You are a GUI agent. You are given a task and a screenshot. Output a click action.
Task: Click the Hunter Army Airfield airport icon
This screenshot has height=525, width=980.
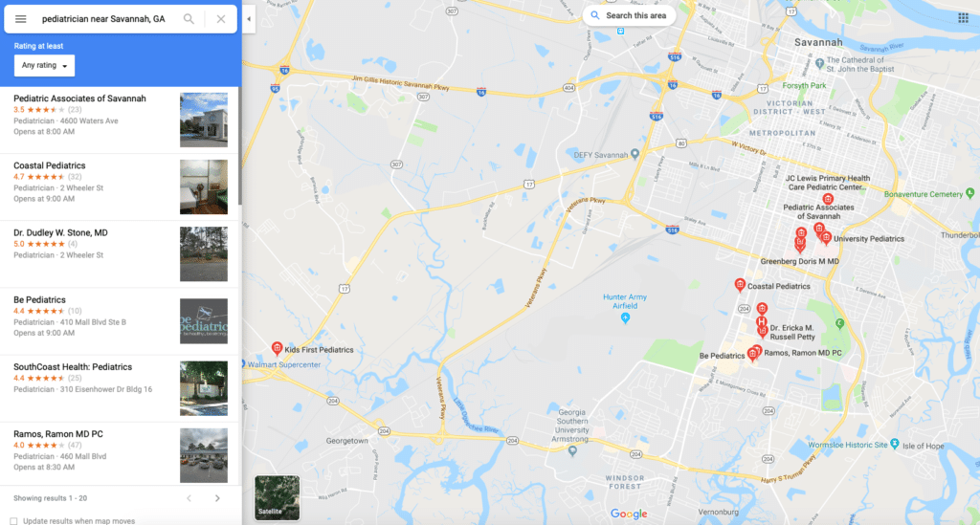tap(625, 318)
